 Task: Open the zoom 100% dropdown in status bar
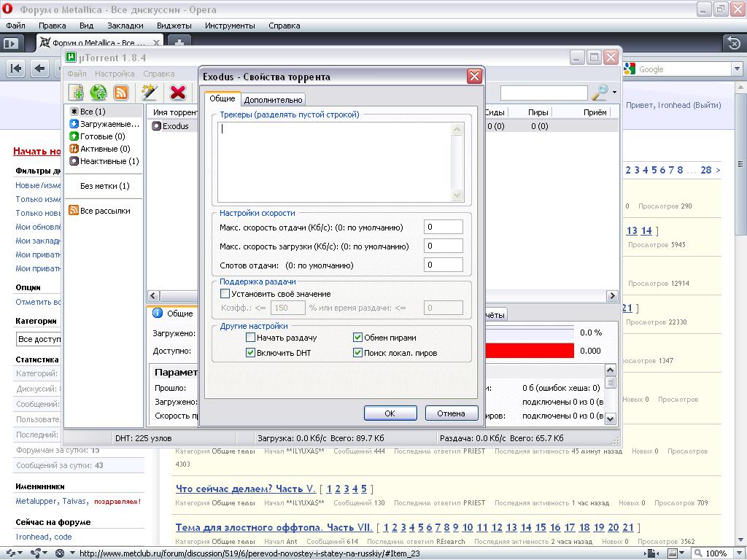735,553
